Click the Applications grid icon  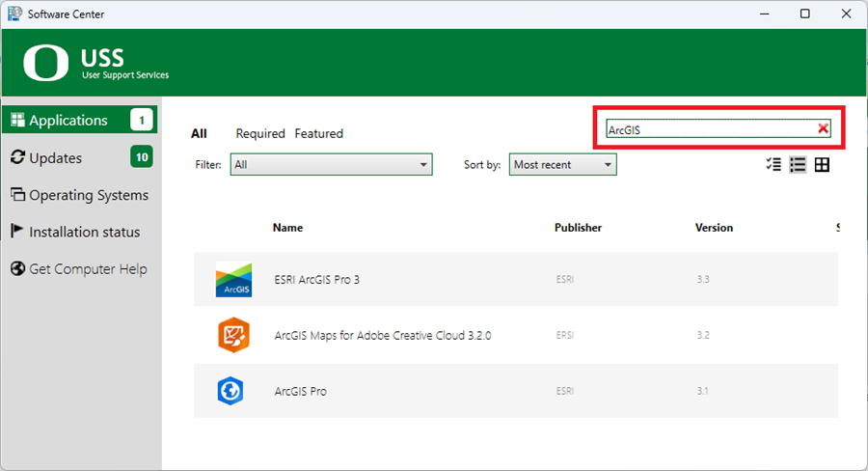17,120
